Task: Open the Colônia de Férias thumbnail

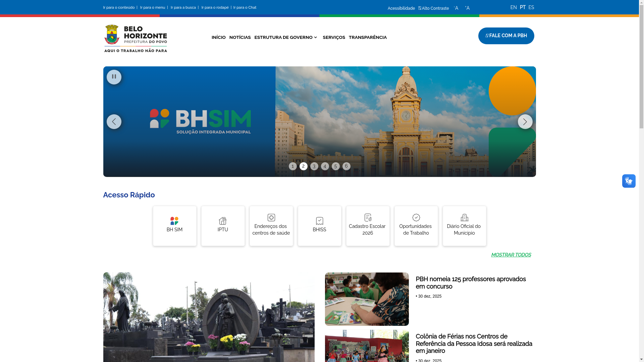Action: [x=367, y=346]
